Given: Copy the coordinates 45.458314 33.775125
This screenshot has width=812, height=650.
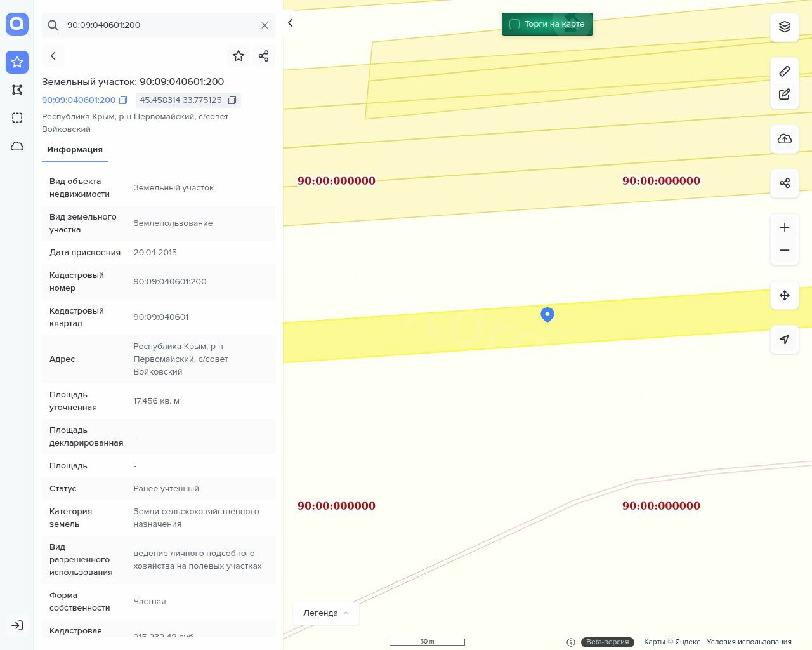Looking at the screenshot, I should tap(232, 100).
